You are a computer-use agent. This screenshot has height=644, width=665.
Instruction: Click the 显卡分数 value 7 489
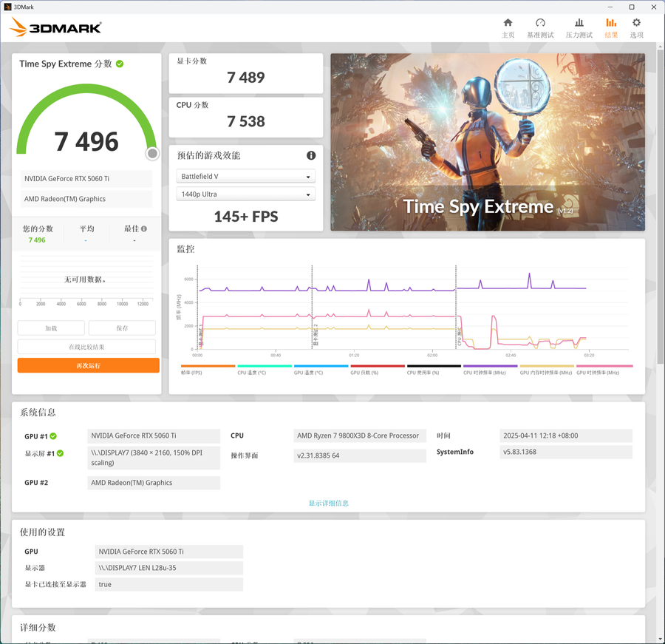click(x=245, y=77)
